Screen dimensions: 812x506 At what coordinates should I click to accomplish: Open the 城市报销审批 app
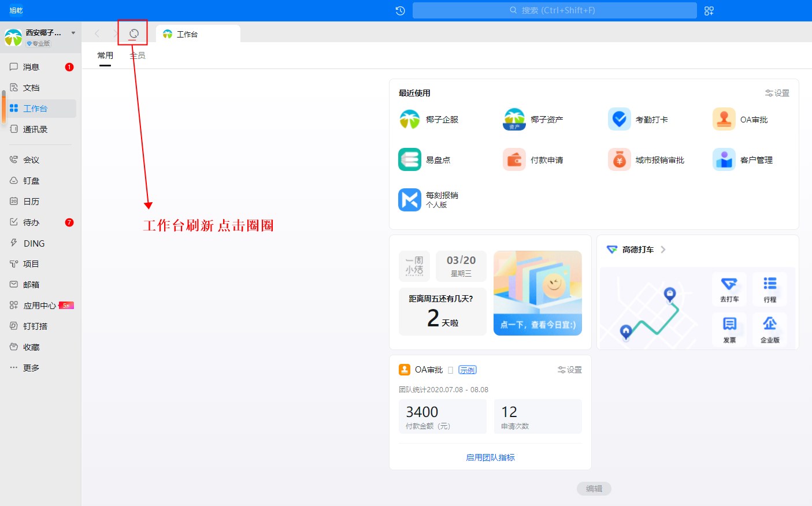646,160
